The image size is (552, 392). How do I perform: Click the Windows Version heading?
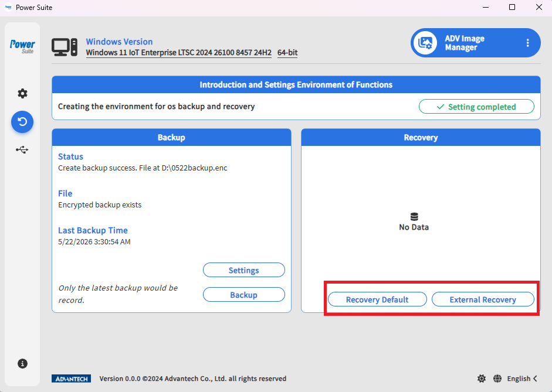(x=119, y=42)
